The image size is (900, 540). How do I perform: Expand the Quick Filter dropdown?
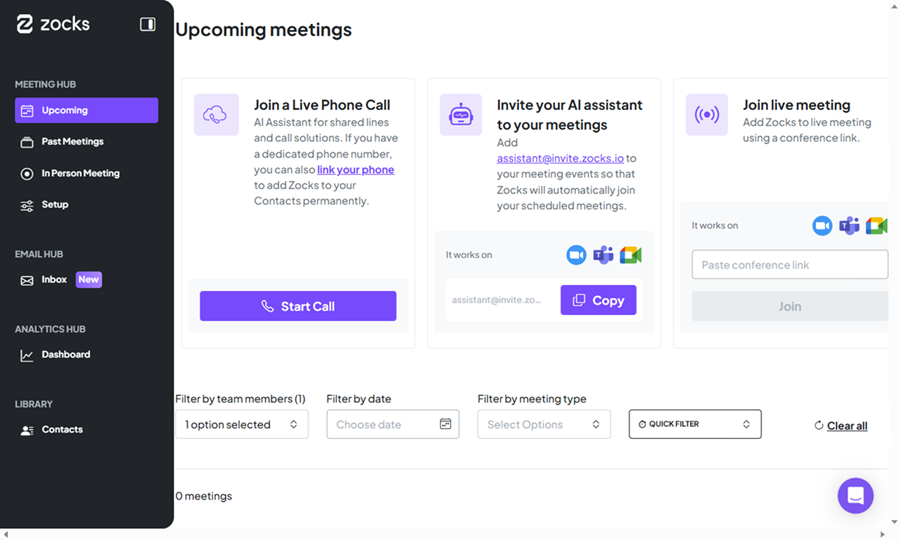[x=694, y=424]
